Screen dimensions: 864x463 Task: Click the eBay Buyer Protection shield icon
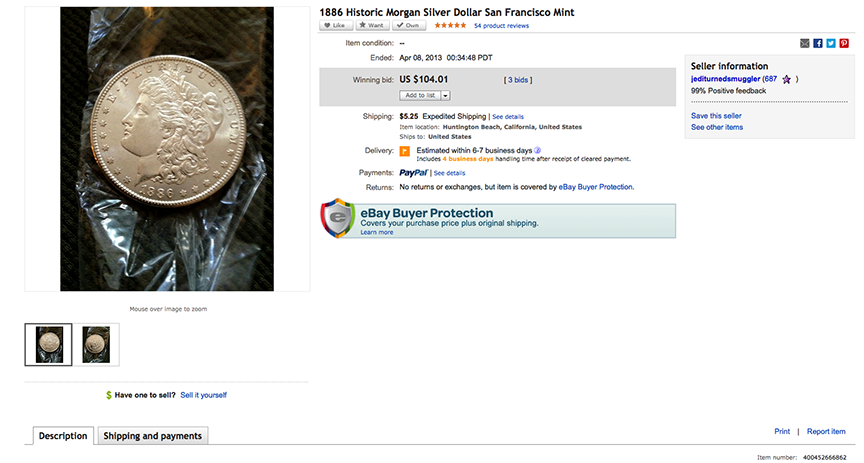[338, 218]
